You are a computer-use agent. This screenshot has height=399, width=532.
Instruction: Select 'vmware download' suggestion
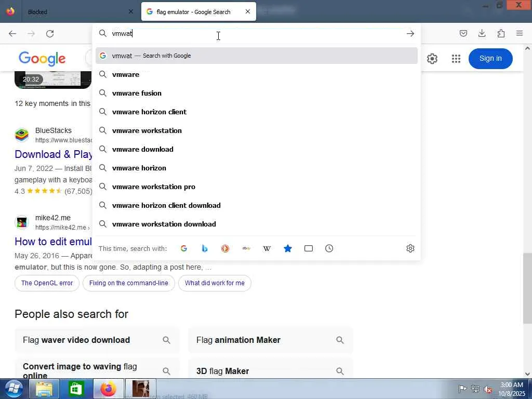point(257,149)
